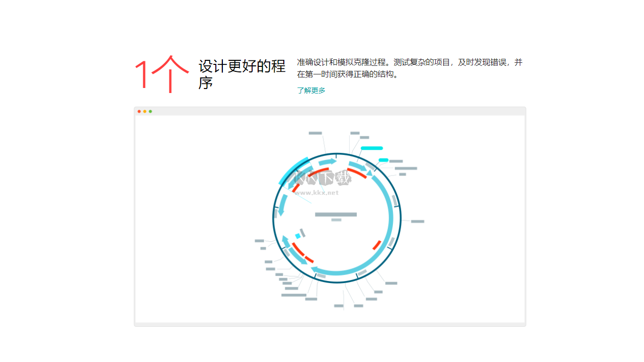This screenshot has height=362, width=644.
Task: Click the cyan highlighted label above the plasmid
Action: (372, 148)
